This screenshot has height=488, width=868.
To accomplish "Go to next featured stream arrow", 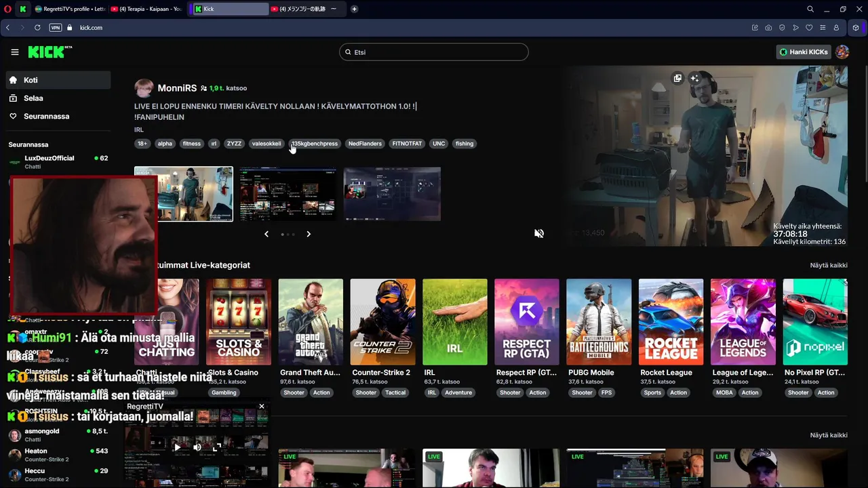I will pos(309,234).
